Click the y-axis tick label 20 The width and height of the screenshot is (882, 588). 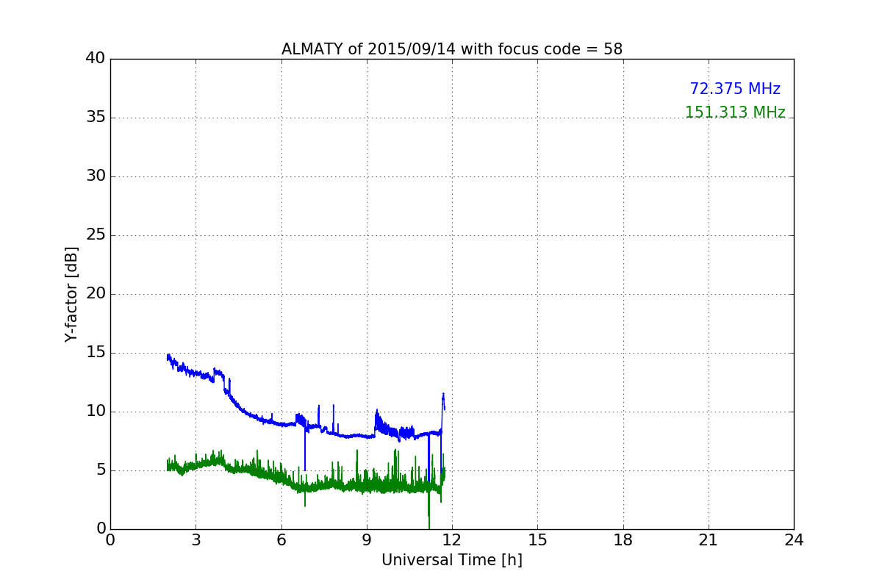(x=96, y=294)
